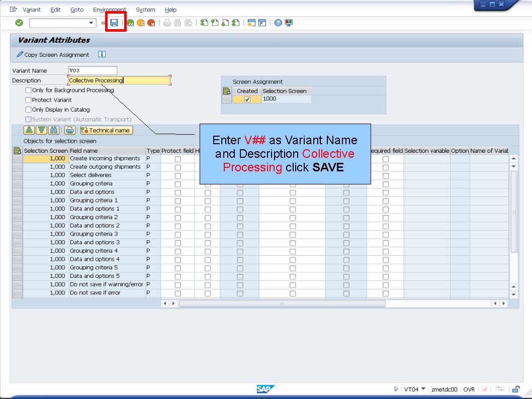Open the Environment menu
This screenshot has height=399, width=532.
click(x=110, y=10)
